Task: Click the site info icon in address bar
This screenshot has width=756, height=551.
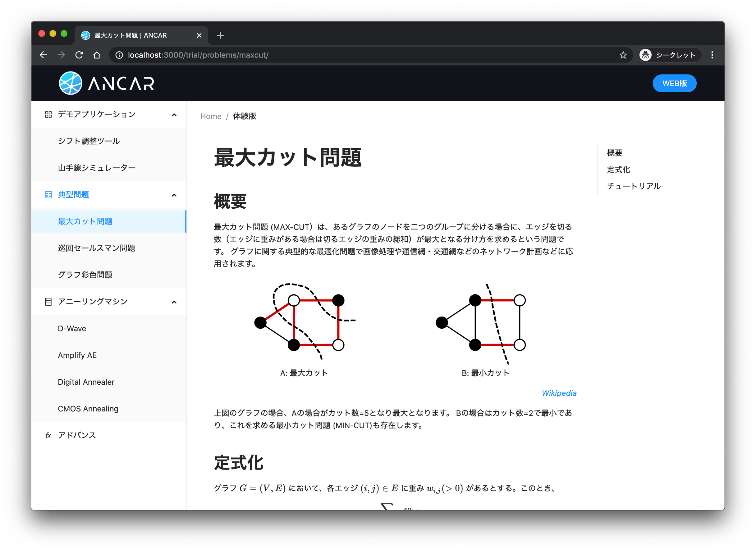Action: 119,55
